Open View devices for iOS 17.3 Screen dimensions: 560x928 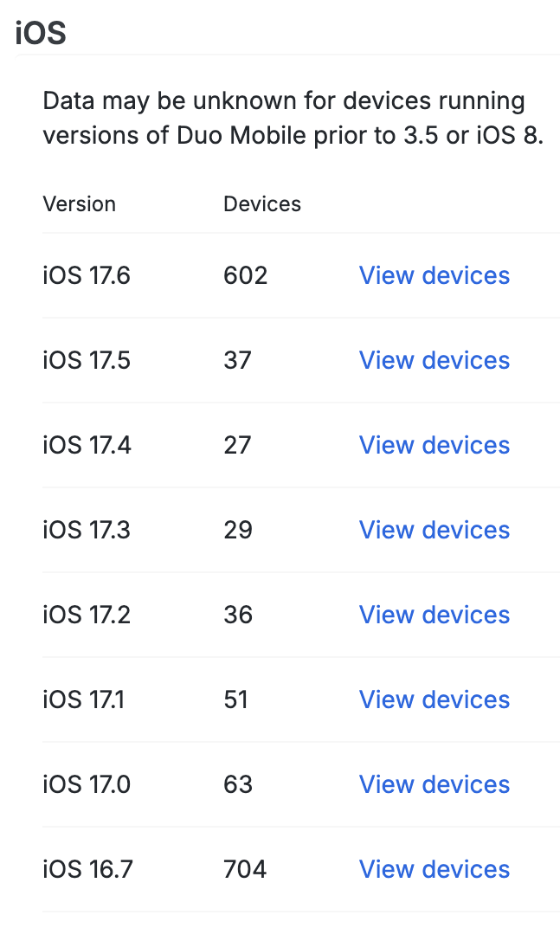tap(434, 530)
